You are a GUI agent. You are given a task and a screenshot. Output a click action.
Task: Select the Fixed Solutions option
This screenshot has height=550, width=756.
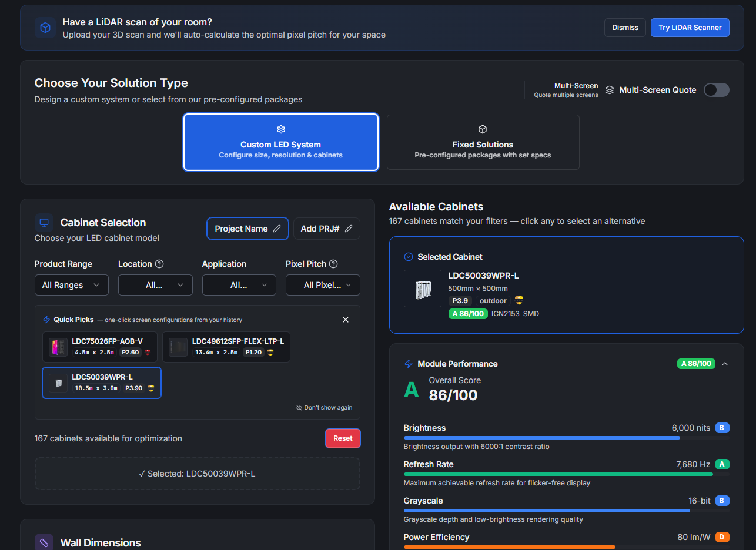click(x=483, y=142)
